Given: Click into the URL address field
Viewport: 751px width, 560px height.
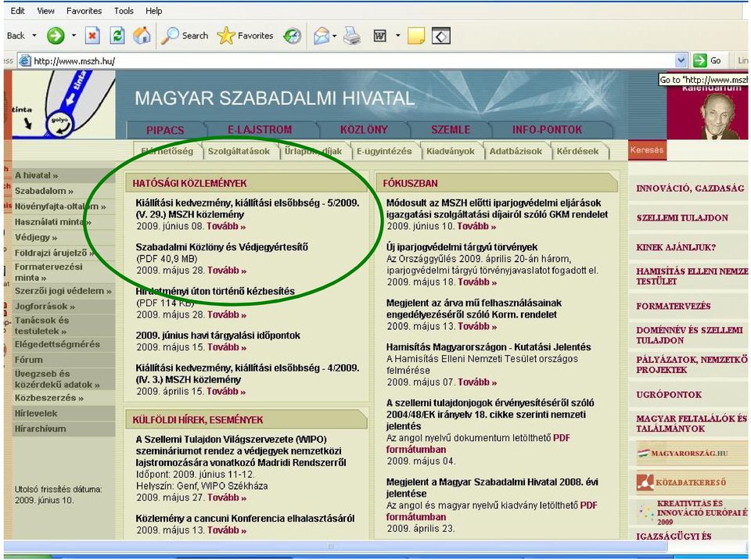Looking at the screenshot, I should click(354, 61).
